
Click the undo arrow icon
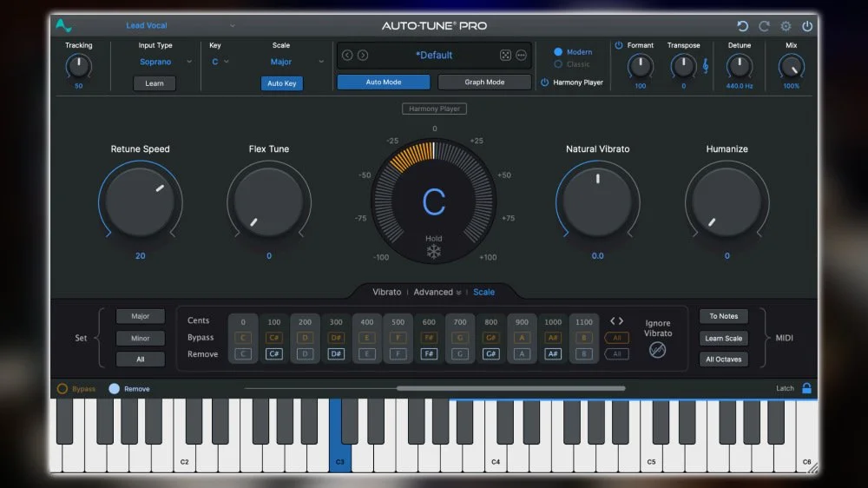742,26
